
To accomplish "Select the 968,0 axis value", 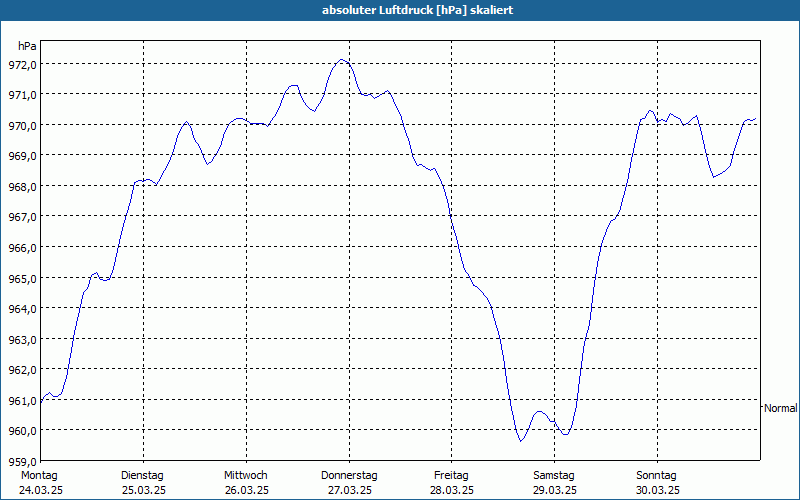I will pyautogui.click(x=23, y=186).
